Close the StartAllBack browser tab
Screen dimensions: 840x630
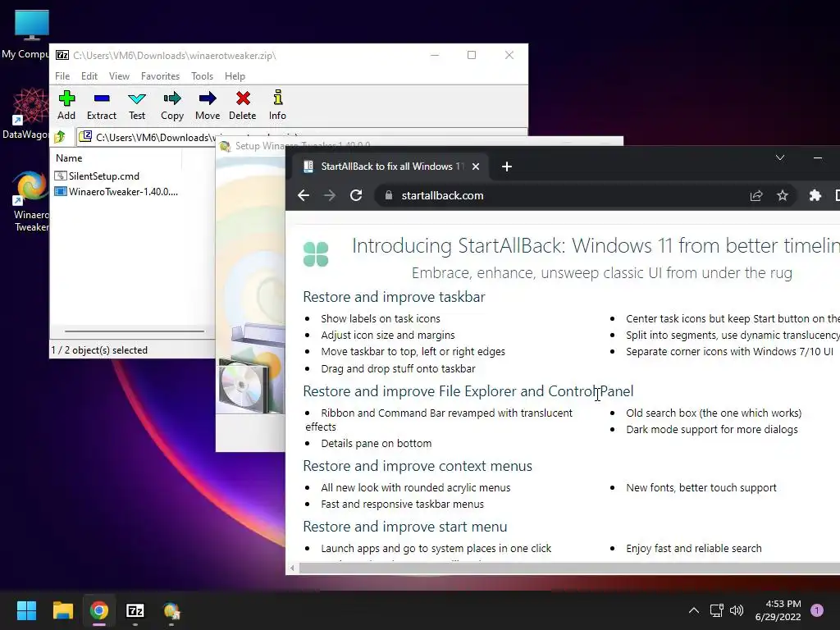tap(476, 167)
